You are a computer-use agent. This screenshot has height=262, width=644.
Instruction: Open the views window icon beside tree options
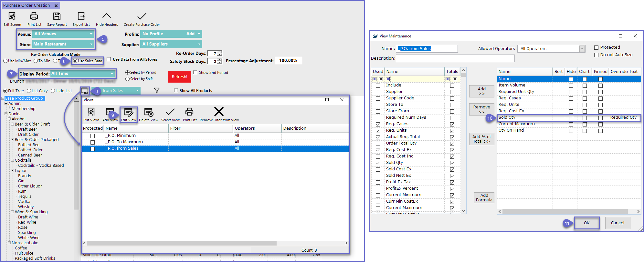tap(85, 91)
